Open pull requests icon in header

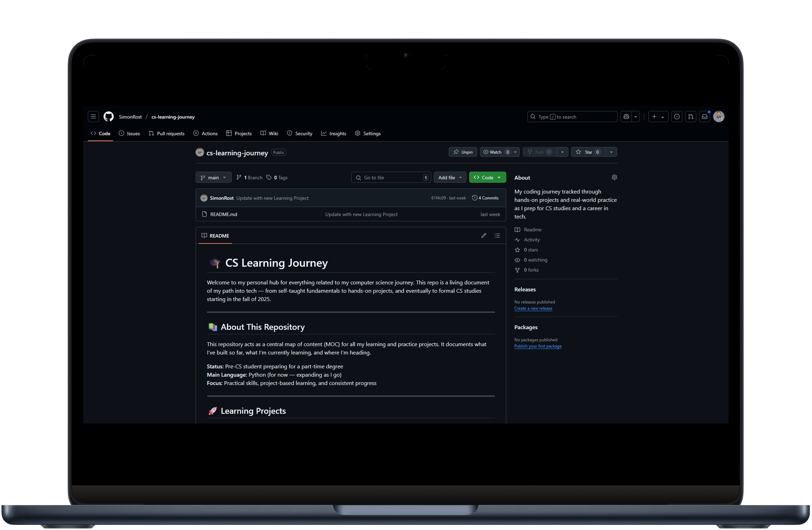(691, 117)
